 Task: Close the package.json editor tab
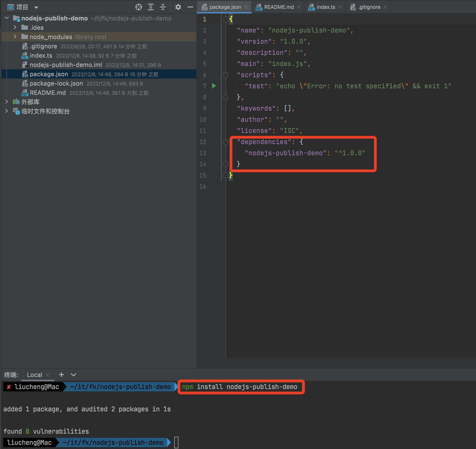tap(246, 7)
